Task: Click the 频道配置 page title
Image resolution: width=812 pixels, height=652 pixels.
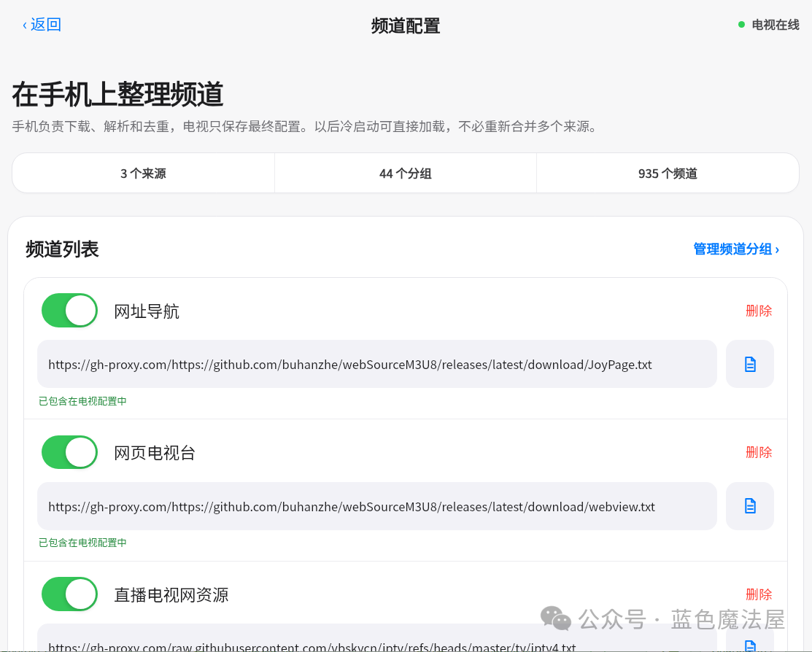Action: click(x=406, y=26)
